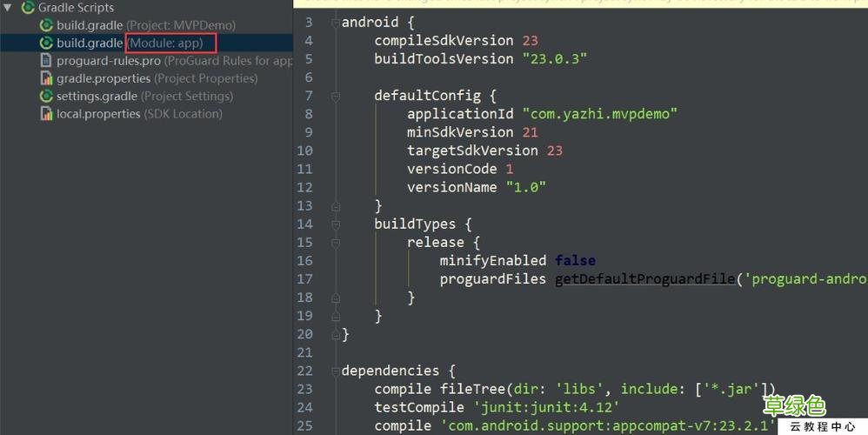
Task: Open gradle.properties (Project Properties)
Action: tap(157, 78)
